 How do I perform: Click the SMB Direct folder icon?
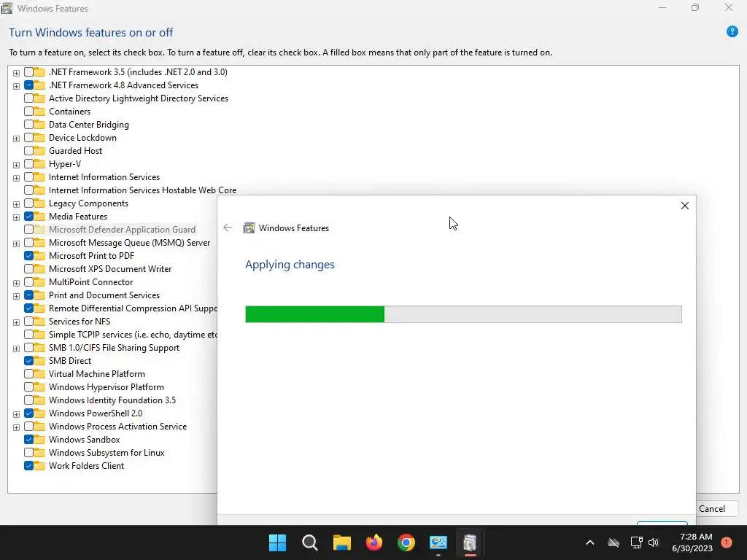coord(40,361)
